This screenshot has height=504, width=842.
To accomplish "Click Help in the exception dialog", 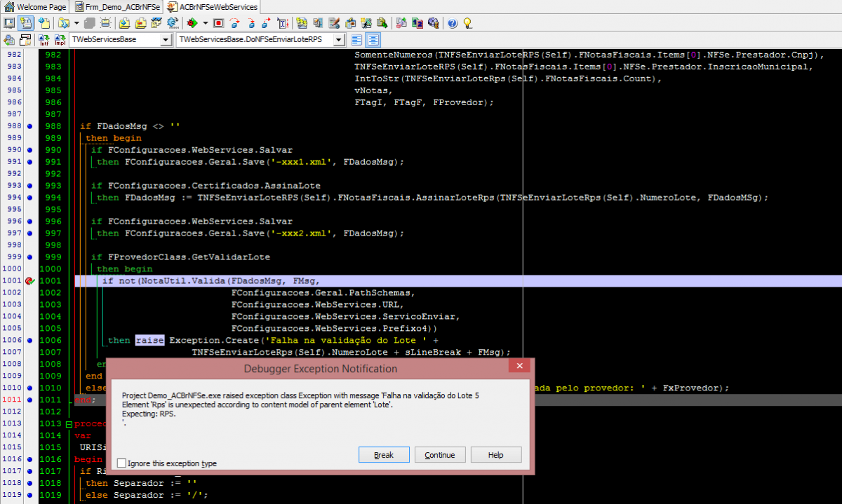I will pyautogui.click(x=496, y=455).
